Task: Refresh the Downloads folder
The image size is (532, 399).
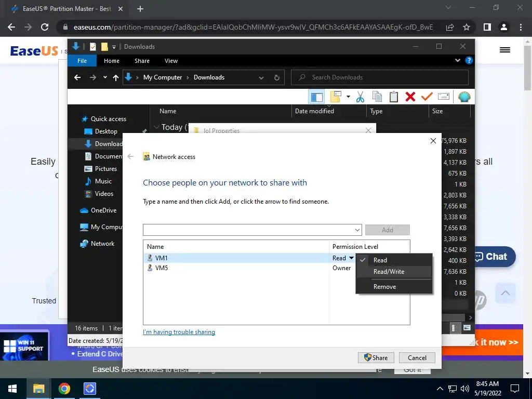Action: (277, 78)
